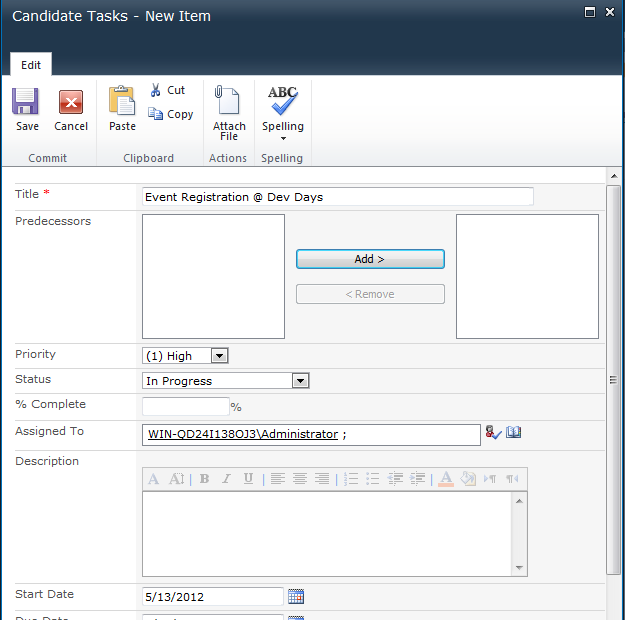Close the New Item dialog
Image resolution: width=626 pixels, height=620 pixels.
click(610, 12)
